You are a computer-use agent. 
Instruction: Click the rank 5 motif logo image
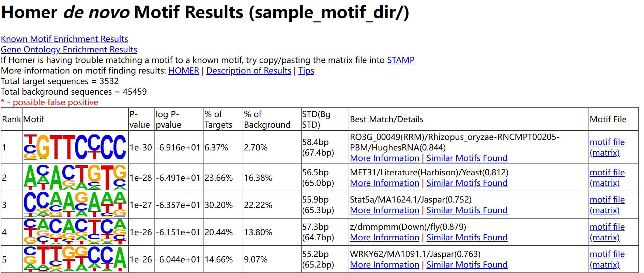75,259
